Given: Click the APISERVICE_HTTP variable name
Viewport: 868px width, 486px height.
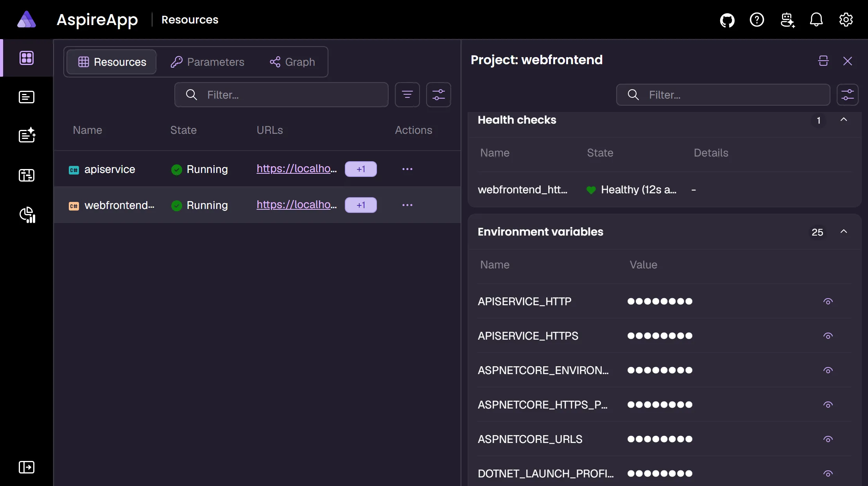Looking at the screenshot, I should pyautogui.click(x=525, y=301).
